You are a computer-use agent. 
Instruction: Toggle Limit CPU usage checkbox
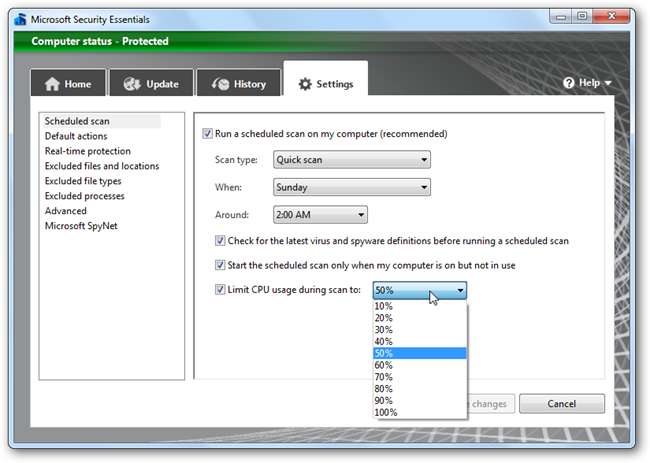coord(220,289)
